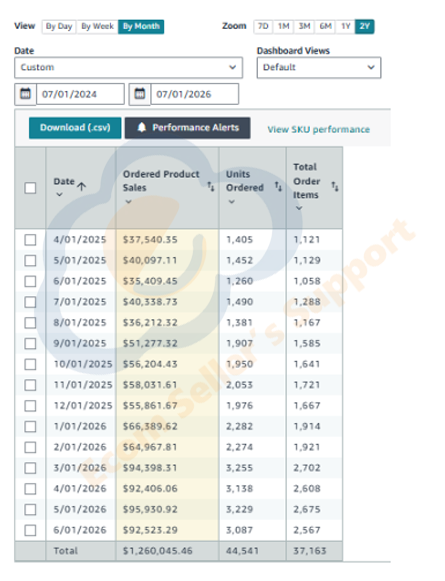Switch view to By Day

pos(59,26)
